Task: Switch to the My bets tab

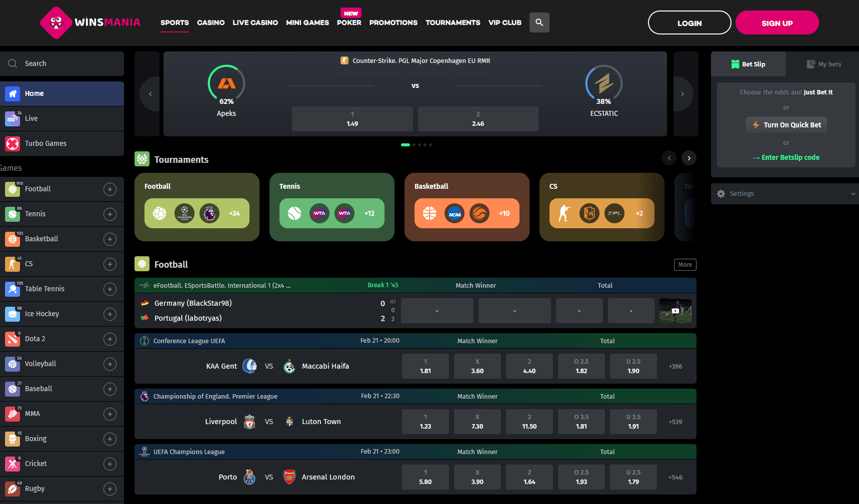Action: 823,64
